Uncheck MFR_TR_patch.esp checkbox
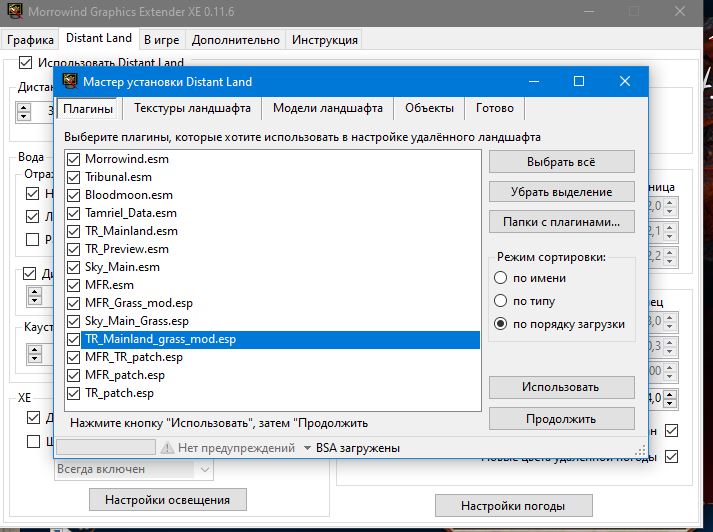The image size is (713, 532). coord(73,357)
